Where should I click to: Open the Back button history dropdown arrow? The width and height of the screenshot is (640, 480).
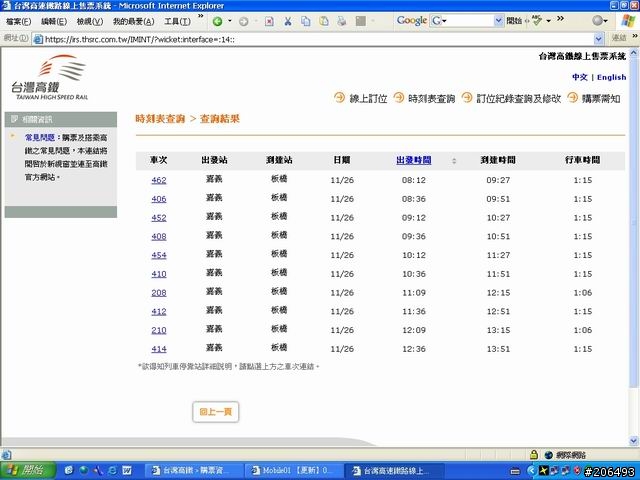click(230, 21)
